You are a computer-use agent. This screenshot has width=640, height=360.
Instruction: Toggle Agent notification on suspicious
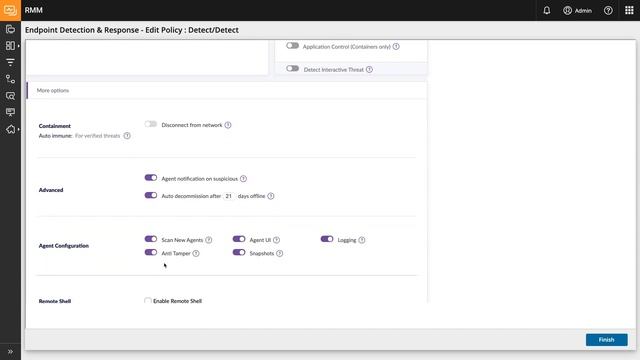pos(151,178)
